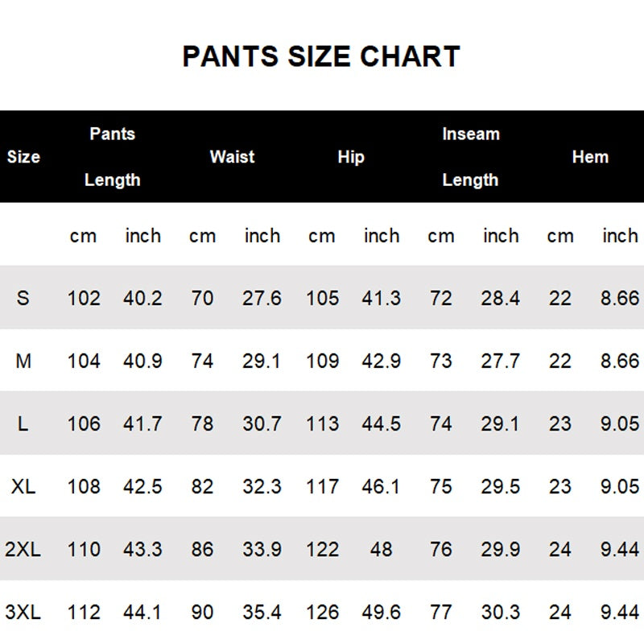Click the 48 inch hip value

(381, 549)
